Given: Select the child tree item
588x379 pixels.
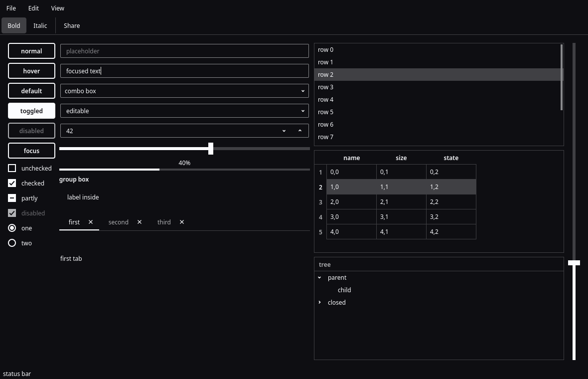Looking at the screenshot, I should 344,290.
